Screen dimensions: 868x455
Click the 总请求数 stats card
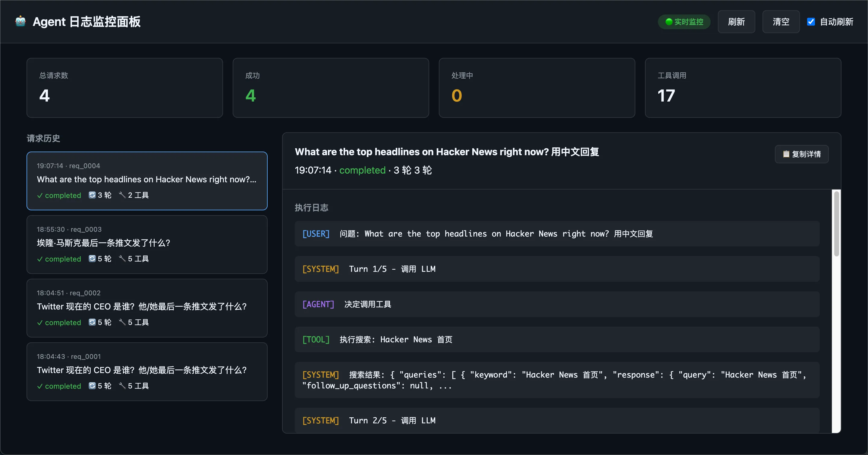pyautogui.click(x=125, y=88)
